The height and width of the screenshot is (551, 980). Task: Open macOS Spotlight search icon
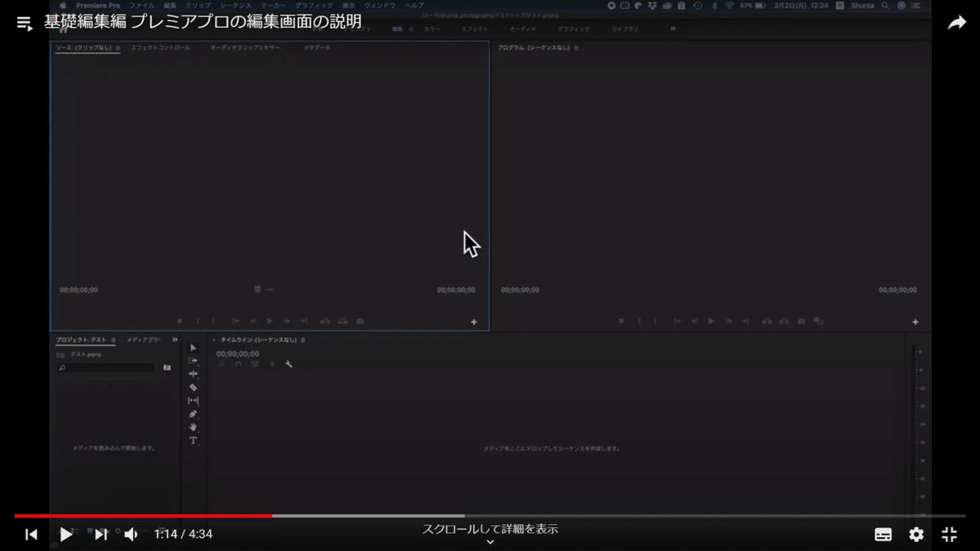tap(884, 5)
